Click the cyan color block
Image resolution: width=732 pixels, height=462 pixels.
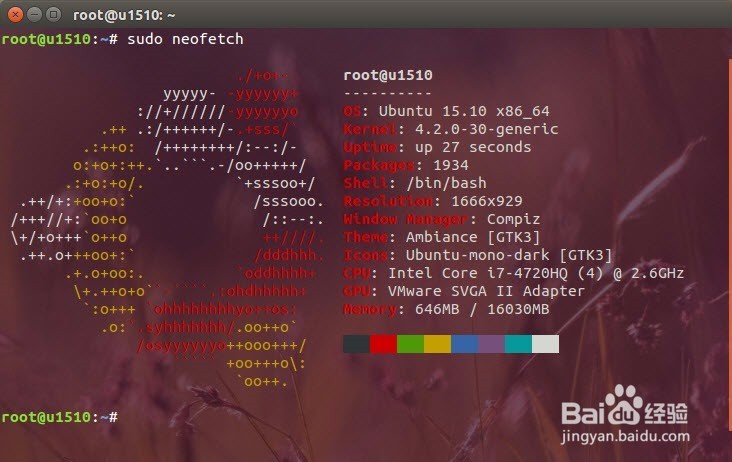click(x=519, y=344)
